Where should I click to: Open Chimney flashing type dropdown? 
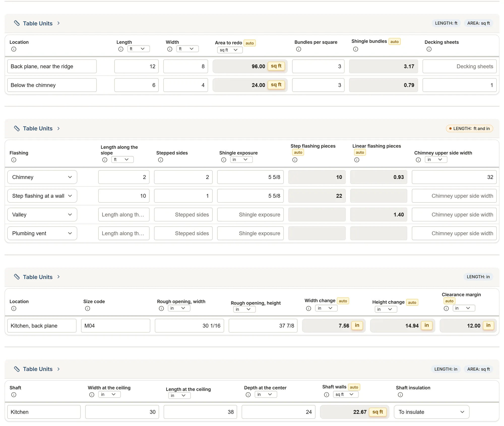tap(42, 177)
